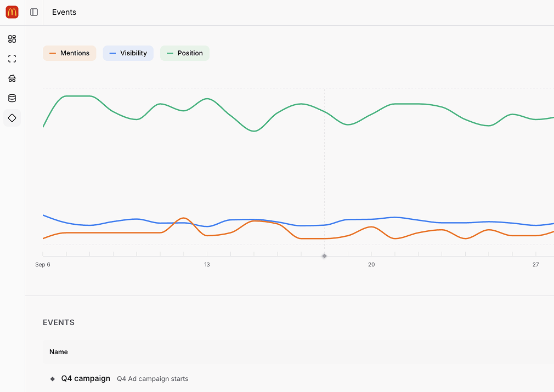Click the McDonald's brand logo
This screenshot has height=392, width=554.
coord(12,12)
